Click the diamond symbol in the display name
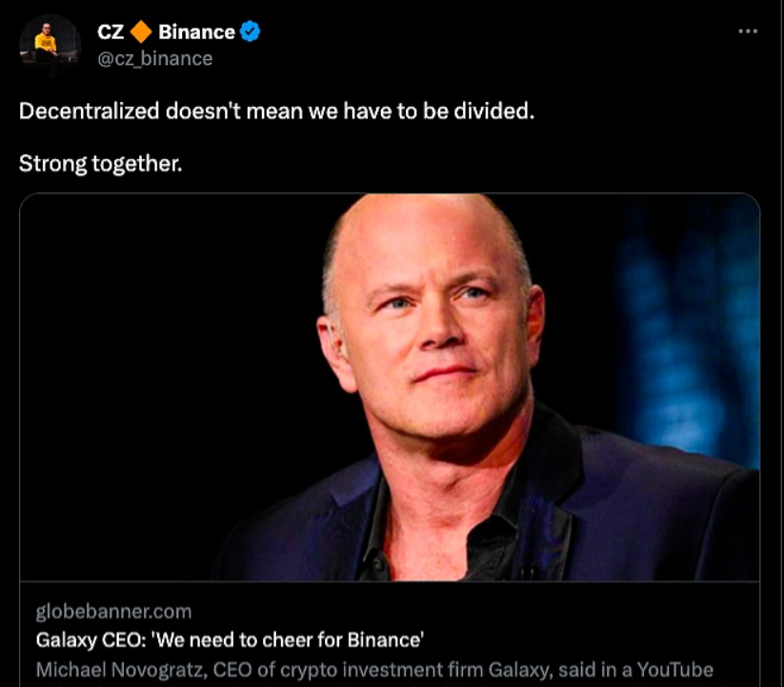The height and width of the screenshot is (687, 784). point(143,30)
